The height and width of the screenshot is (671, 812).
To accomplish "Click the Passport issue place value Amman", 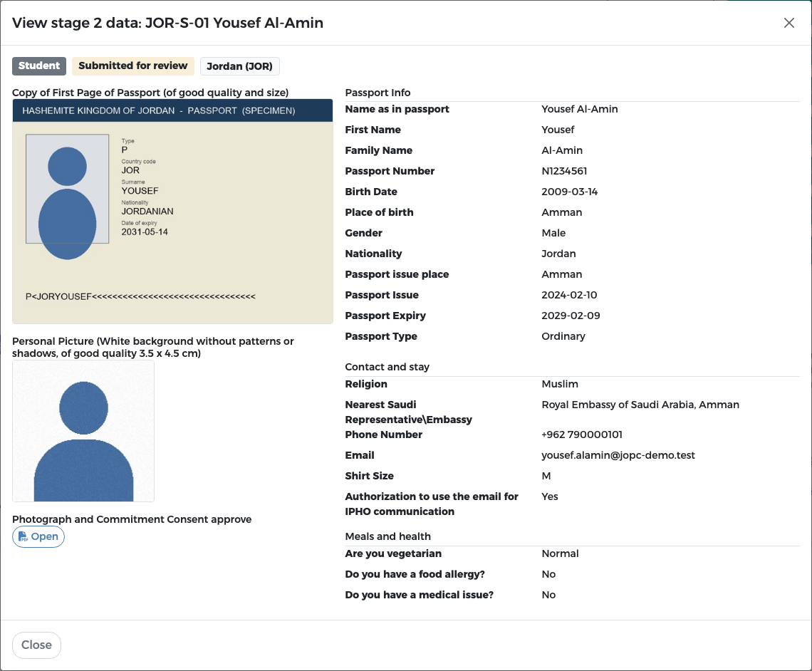I will click(562, 274).
